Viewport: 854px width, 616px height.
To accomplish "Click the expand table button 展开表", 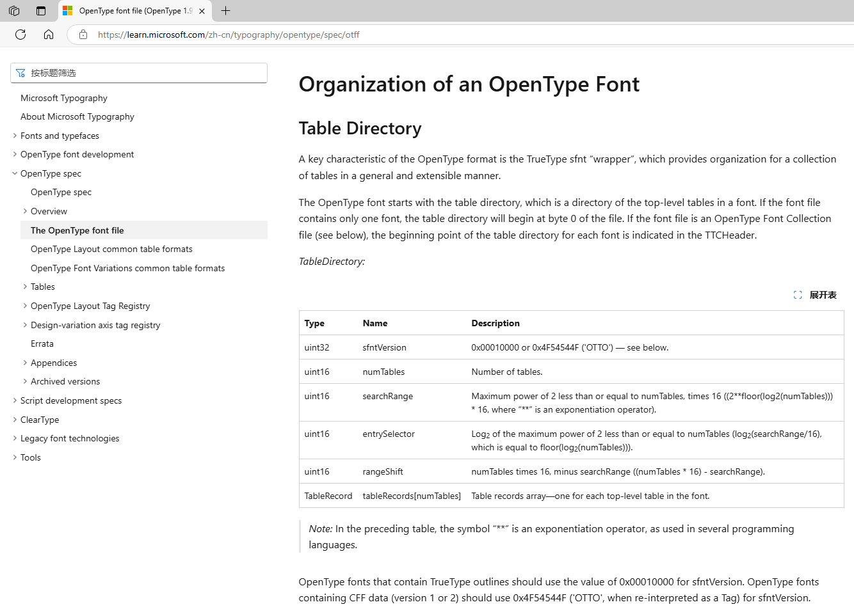I will (x=815, y=295).
